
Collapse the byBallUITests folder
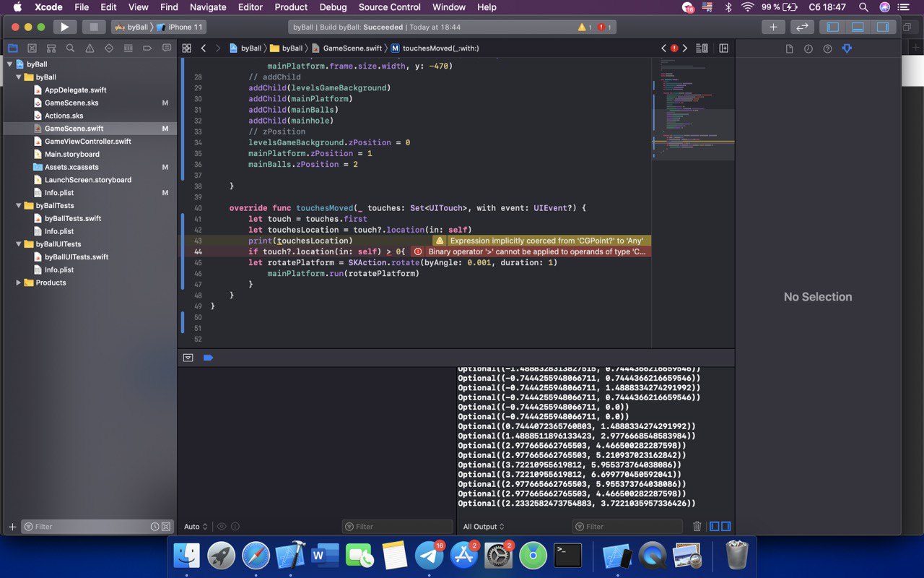click(x=19, y=244)
